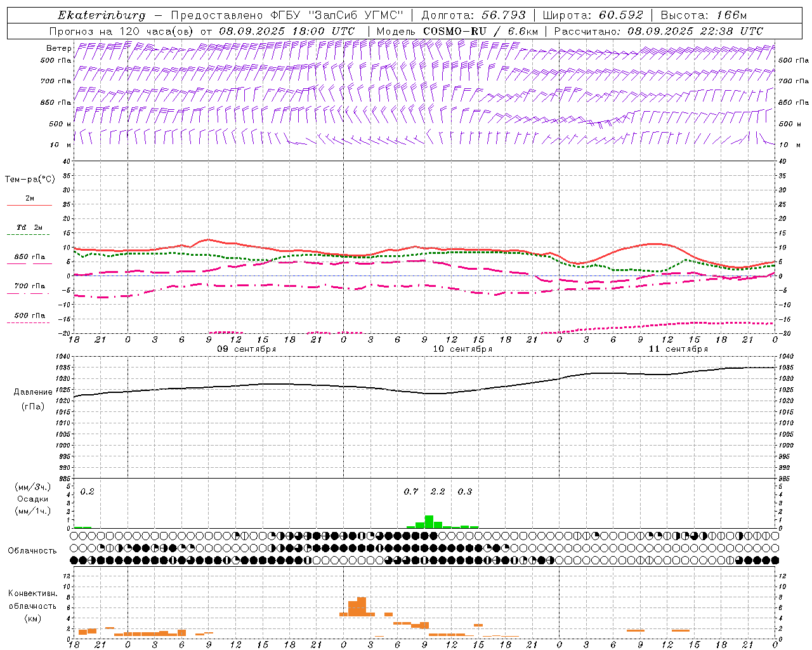
Task: Select the 'Прогноз на 120 часа(ов)' forecast period text
Action: click(122, 31)
